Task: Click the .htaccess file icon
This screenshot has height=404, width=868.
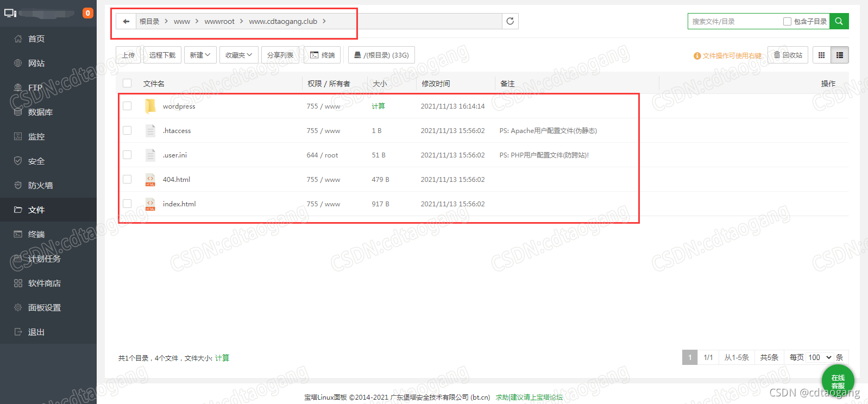Action: coord(150,130)
